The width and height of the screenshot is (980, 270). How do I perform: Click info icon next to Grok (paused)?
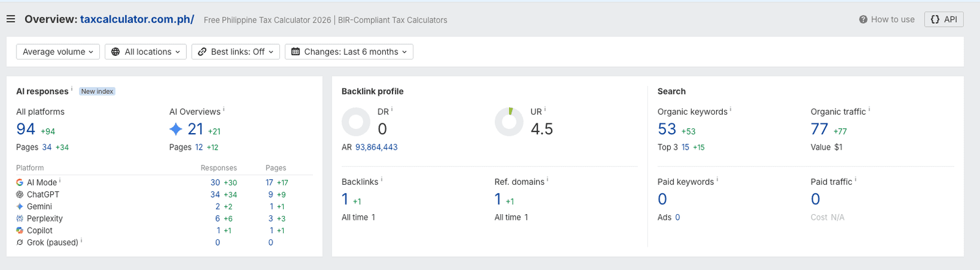click(81, 240)
